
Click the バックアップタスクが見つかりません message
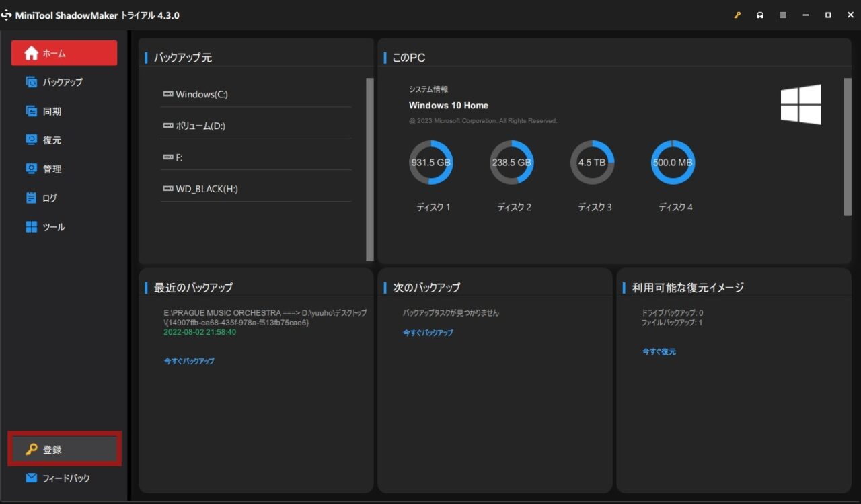click(451, 313)
